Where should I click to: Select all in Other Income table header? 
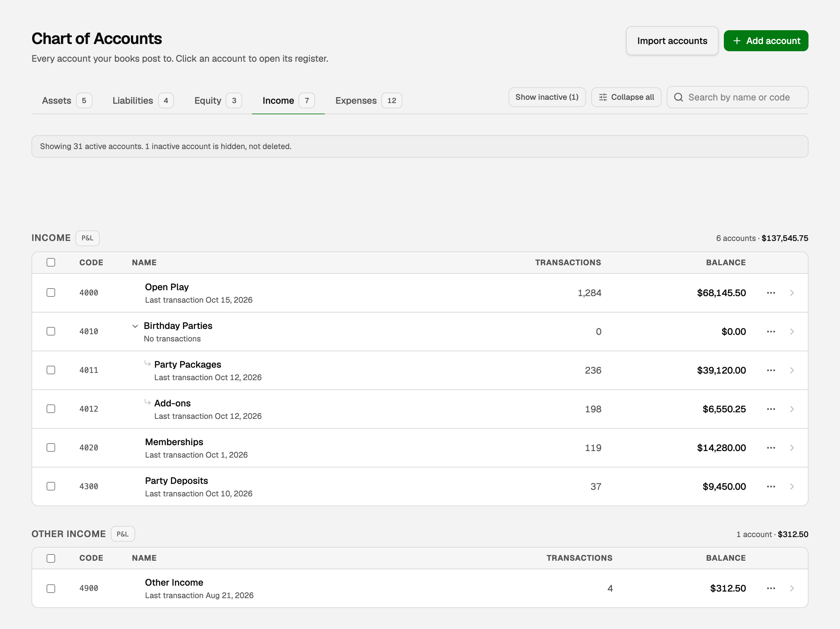tap(51, 558)
